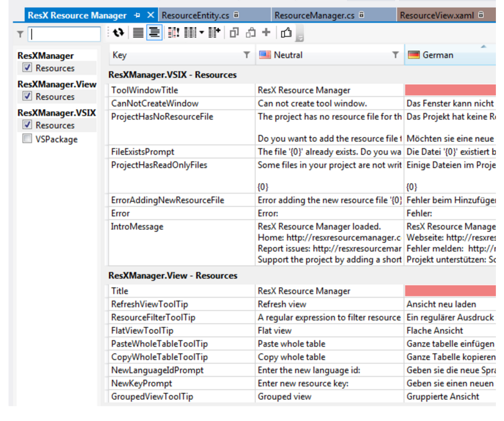Screen dimensions: 504x421
Task: Click the ResXManager.View - Resources group header
Action: [x=173, y=276]
